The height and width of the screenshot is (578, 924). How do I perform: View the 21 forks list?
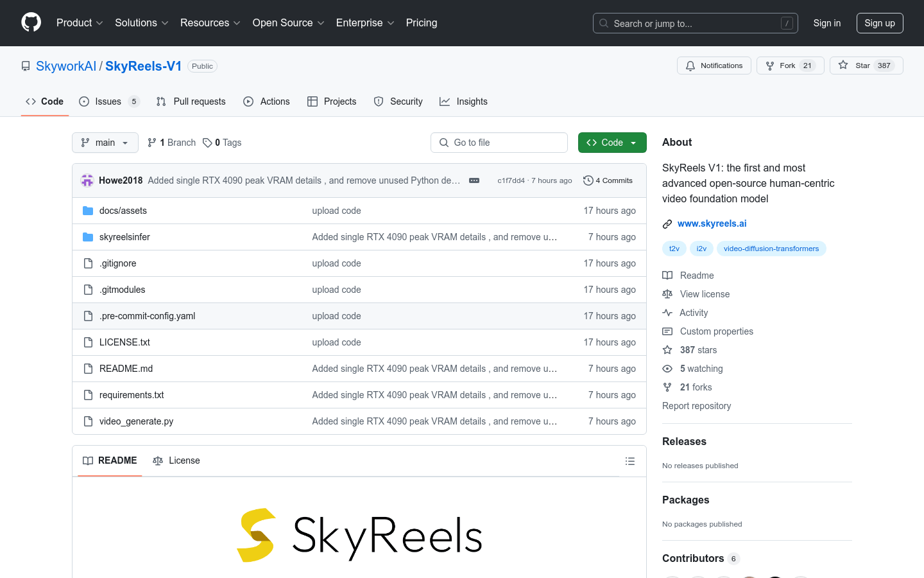687,387
